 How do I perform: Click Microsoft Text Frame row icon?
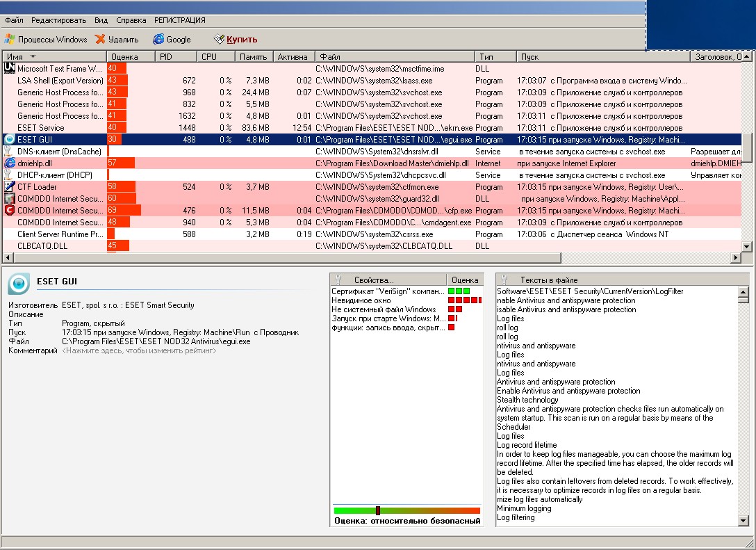(9, 69)
